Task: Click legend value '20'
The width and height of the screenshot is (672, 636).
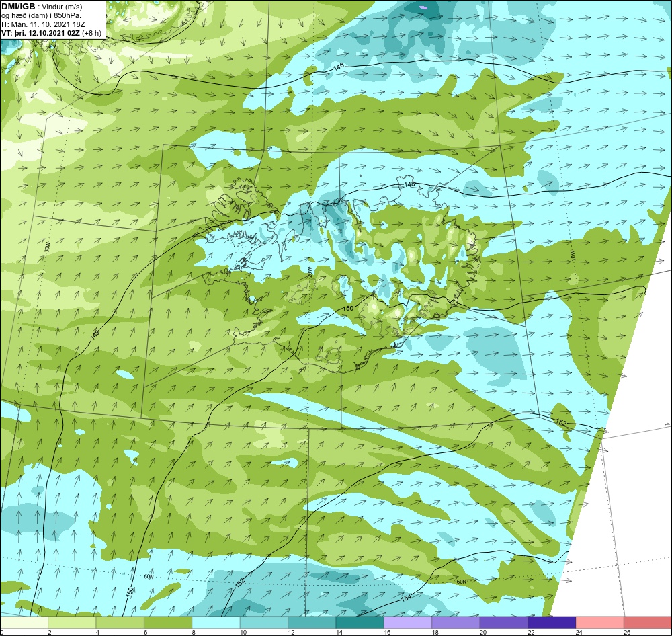Action: coord(483,632)
